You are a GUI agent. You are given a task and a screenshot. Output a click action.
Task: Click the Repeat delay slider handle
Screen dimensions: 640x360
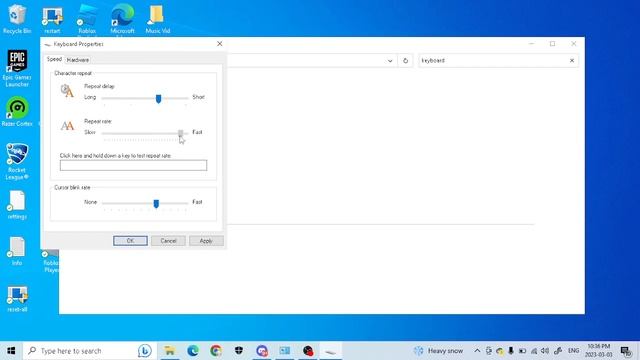click(158, 98)
